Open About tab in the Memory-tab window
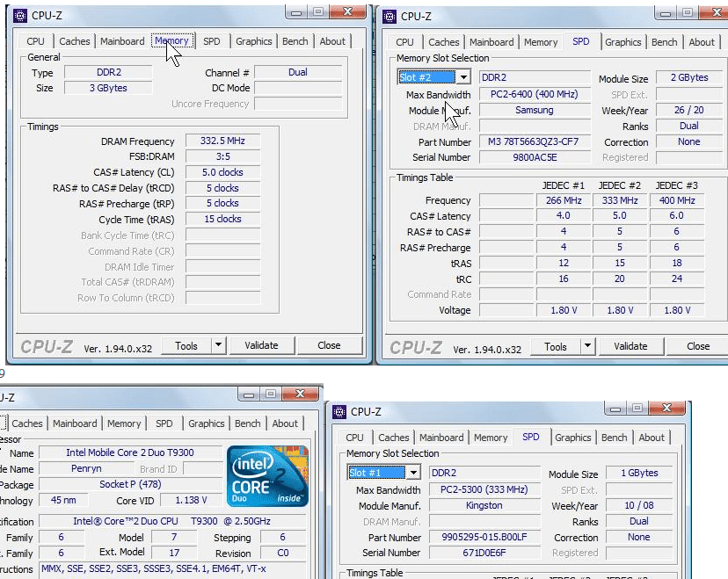The image size is (728, 579). pyautogui.click(x=332, y=41)
